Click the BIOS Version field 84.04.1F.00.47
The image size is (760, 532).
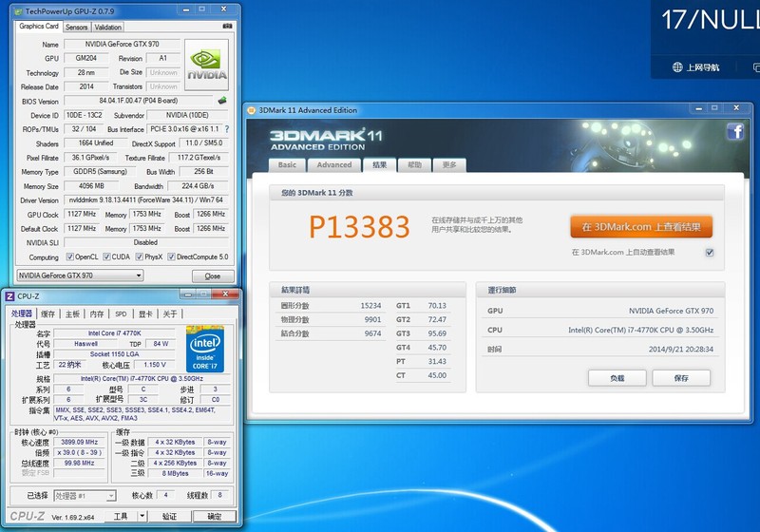(139, 101)
